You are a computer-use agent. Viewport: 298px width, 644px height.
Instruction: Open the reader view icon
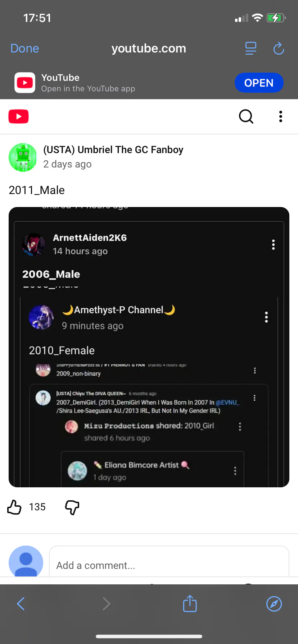tap(250, 48)
